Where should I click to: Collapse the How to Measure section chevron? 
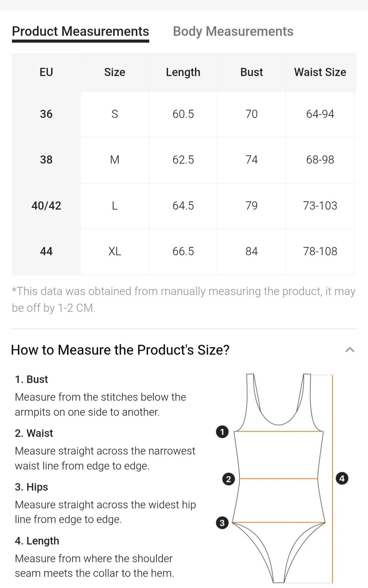(350, 350)
